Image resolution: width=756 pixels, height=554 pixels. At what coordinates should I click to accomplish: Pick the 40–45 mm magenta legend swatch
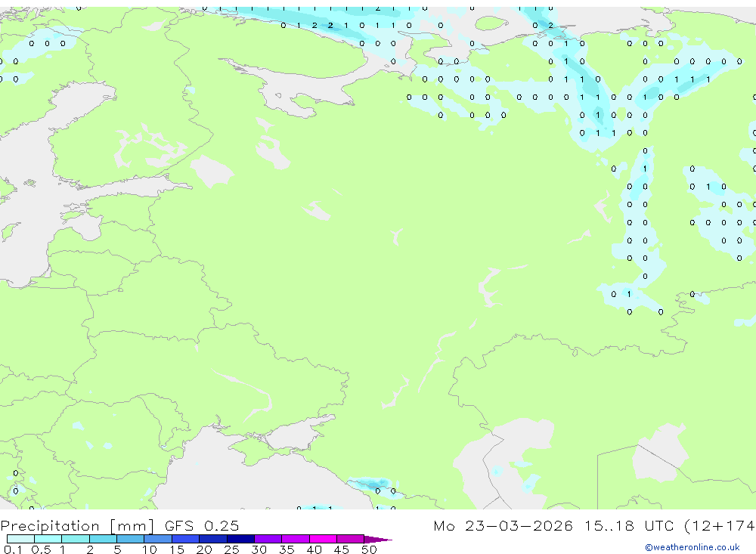pos(323,539)
